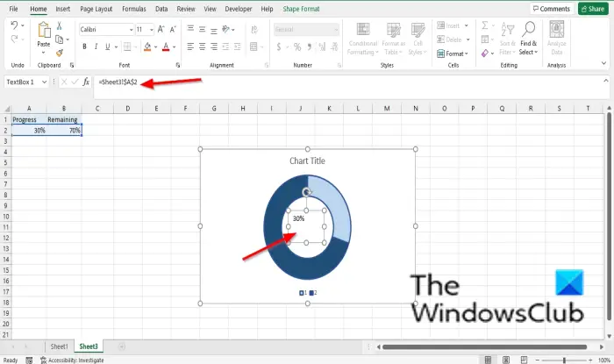This screenshot has width=614, height=364.
Task: Click the Paste clipboard icon
Action: pyautogui.click(x=44, y=31)
